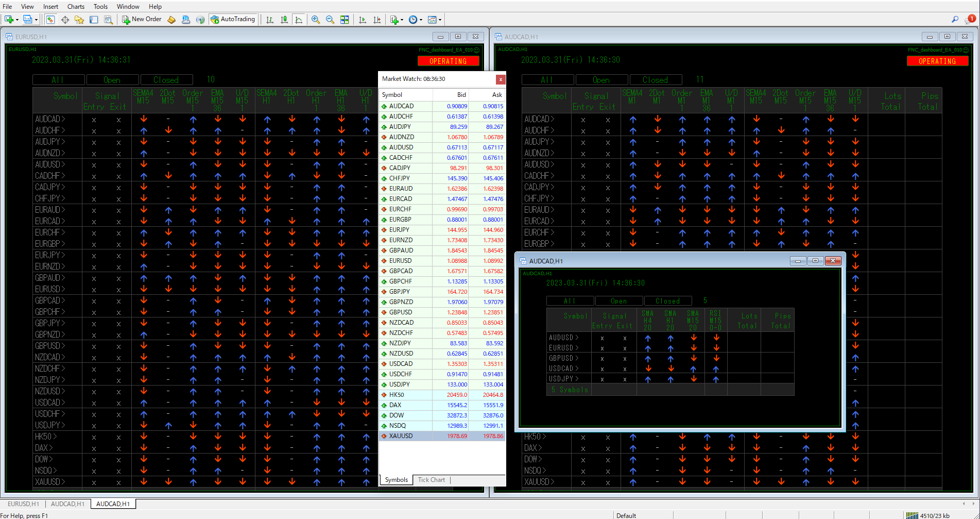Select the XAUUSD row in Market Watch

coord(401,436)
